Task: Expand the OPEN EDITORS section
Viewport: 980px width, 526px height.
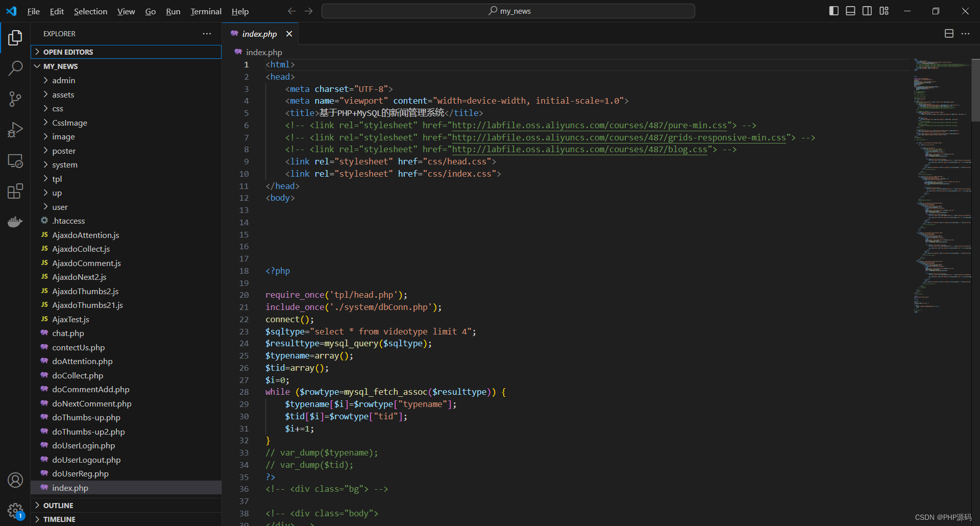Action: tap(126, 52)
